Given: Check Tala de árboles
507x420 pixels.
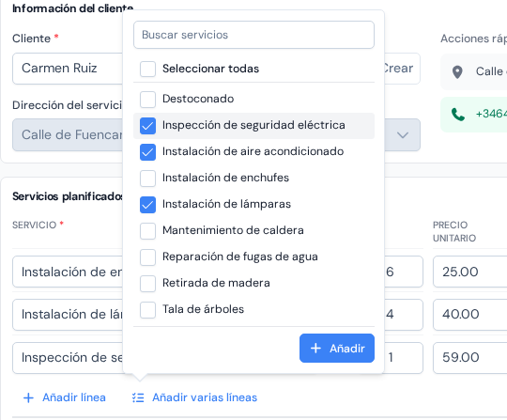Looking at the screenshot, I should point(147,310).
